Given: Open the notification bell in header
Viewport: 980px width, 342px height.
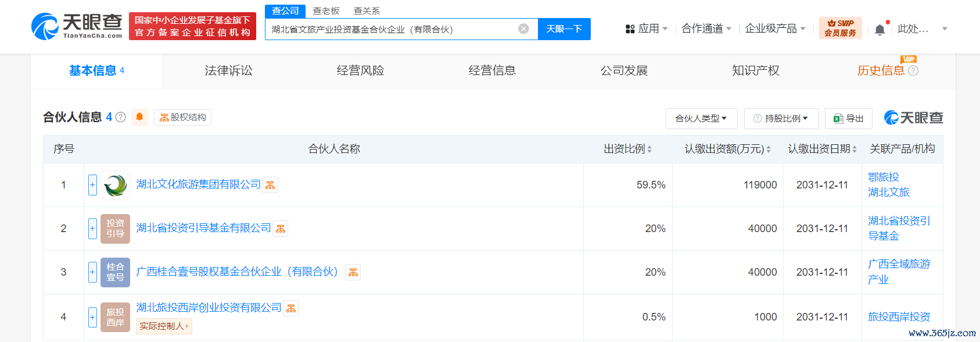Looking at the screenshot, I should 880,29.
